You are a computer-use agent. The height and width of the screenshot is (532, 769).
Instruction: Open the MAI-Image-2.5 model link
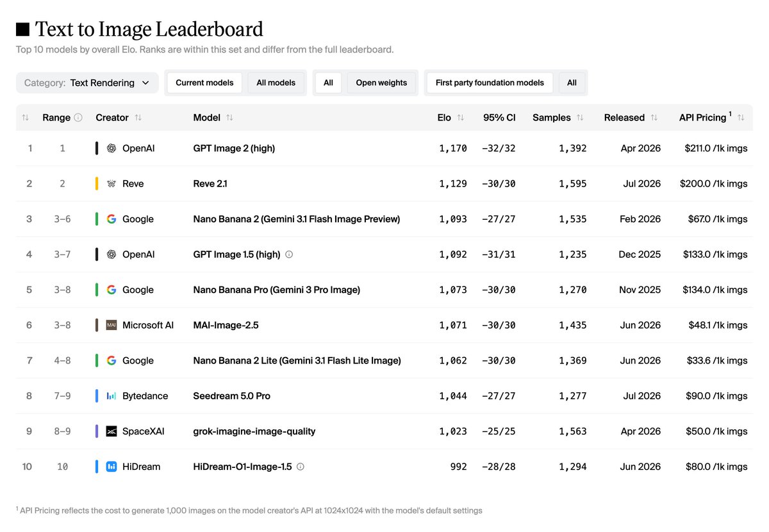click(226, 325)
